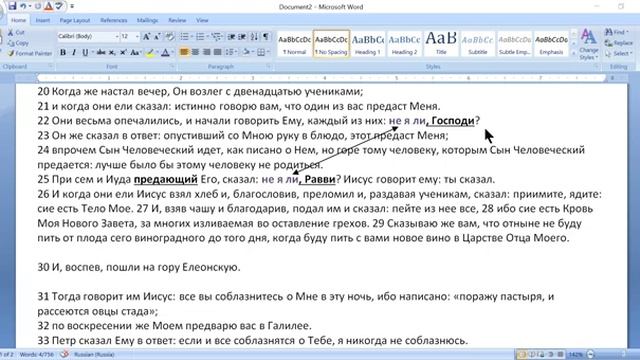Apply numbered list icon
Image resolution: width=640 pixels, height=360 pixels.
point(200,37)
